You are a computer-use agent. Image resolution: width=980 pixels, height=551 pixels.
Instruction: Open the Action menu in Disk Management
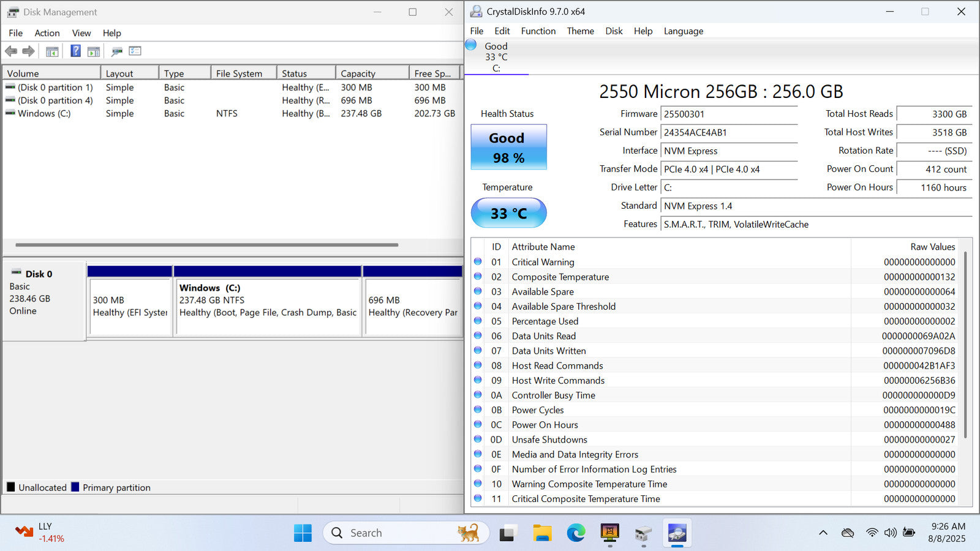click(x=47, y=33)
